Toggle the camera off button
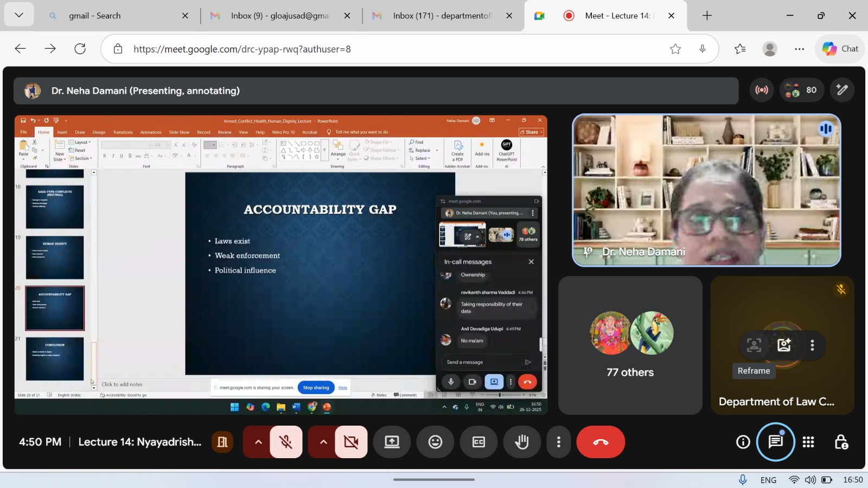This screenshot has width=868, height=488. [351, 442]
